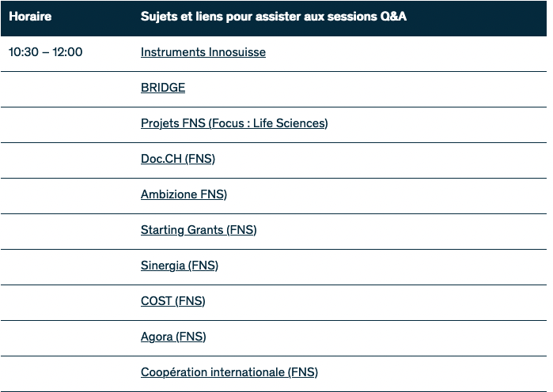Click the Horaire column header
This screenshot has height=392, width=553.
pos(30,17)
